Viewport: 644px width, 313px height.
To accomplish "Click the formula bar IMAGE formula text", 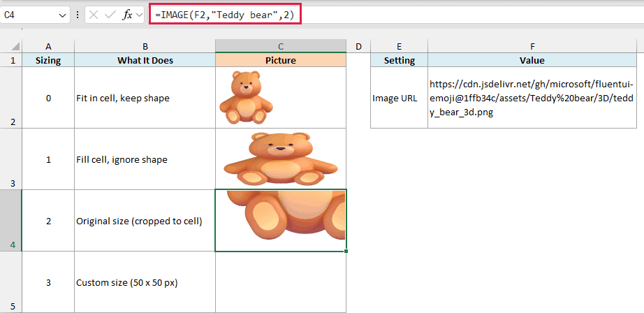I will (x=225, y=15).
